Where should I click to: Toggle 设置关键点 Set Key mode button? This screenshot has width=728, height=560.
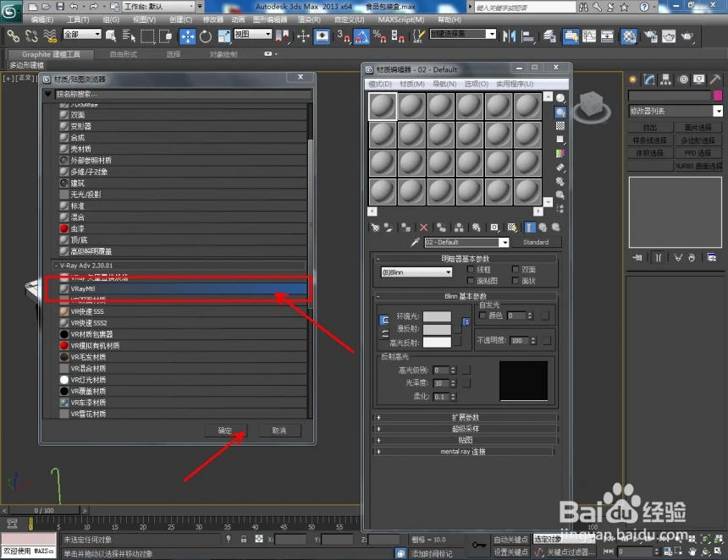point(510,552)
